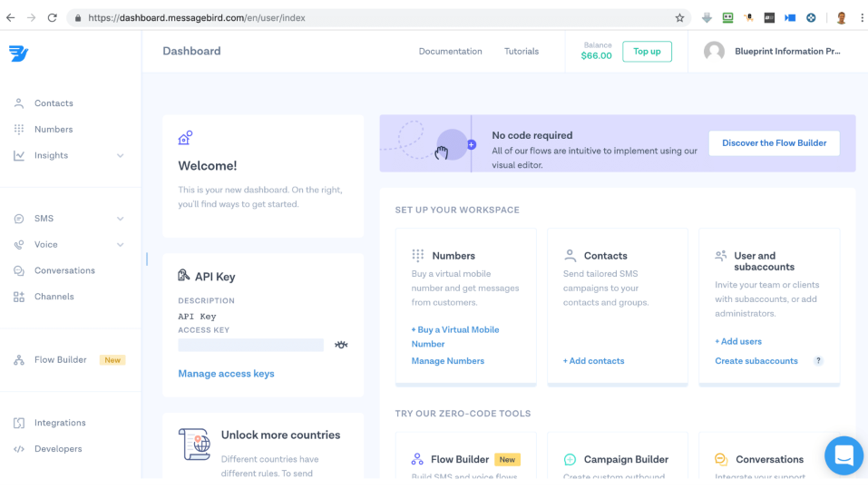Open the Create subaccounts link
The image size is (868, 489).
coord(756,361)
